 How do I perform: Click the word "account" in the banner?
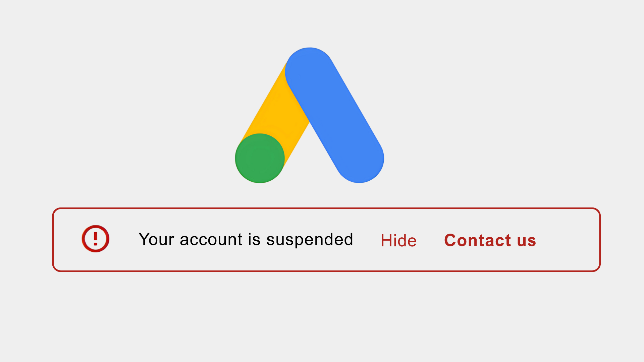[211, 240]
